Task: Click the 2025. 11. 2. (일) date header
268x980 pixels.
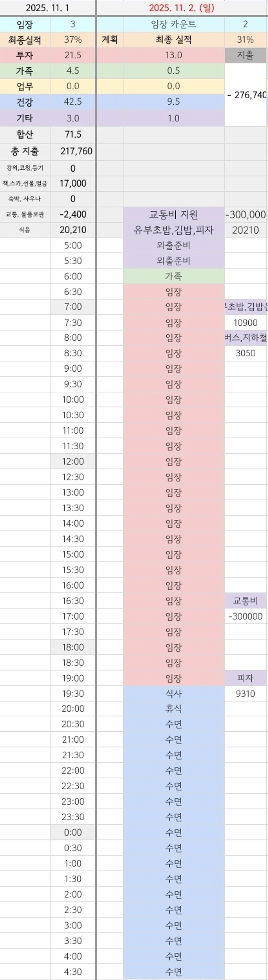Action: tap(181, 8)
